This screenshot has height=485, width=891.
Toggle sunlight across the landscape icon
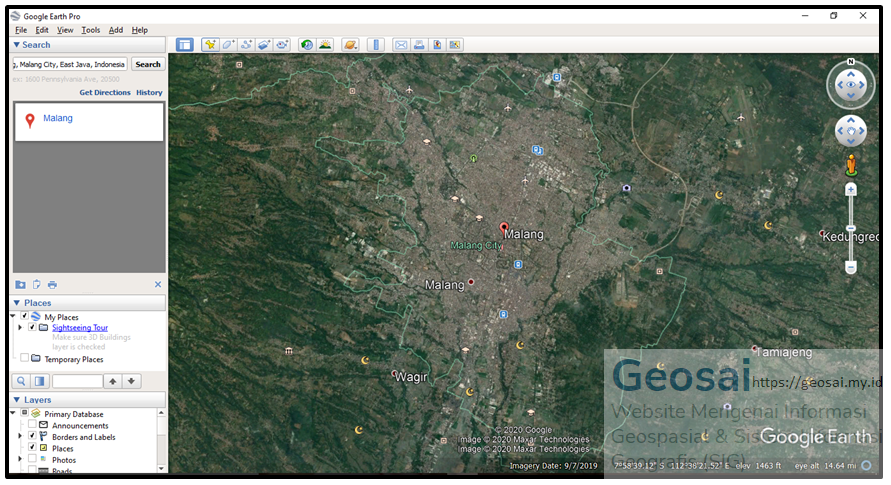325,45
